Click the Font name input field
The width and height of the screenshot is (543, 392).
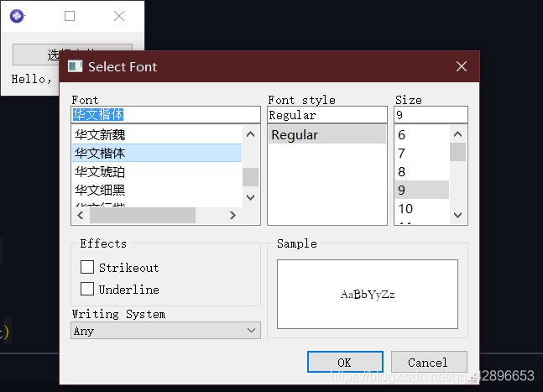pos(165,115)
